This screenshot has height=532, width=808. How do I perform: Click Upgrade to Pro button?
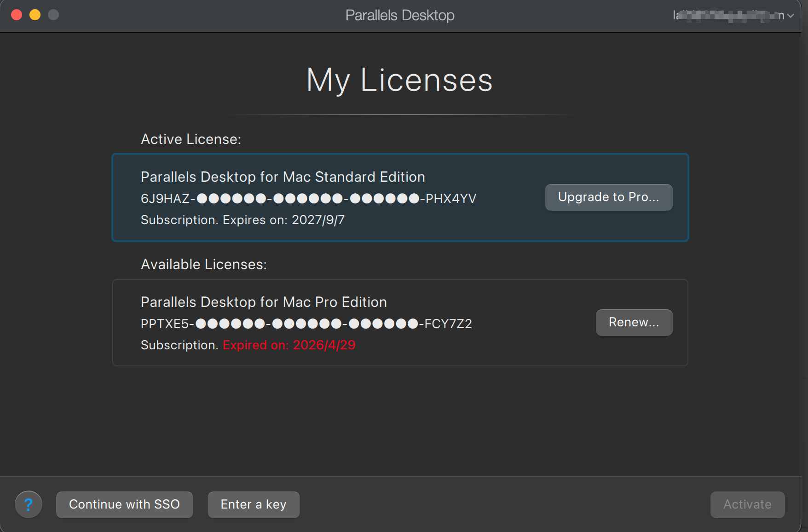coord(609,197)
